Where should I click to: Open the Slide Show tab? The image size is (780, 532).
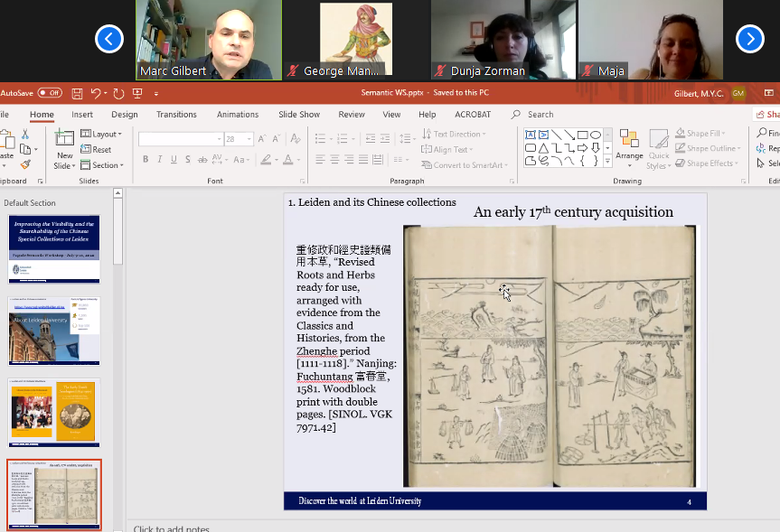pyautogui.click(x=299, y=115)
